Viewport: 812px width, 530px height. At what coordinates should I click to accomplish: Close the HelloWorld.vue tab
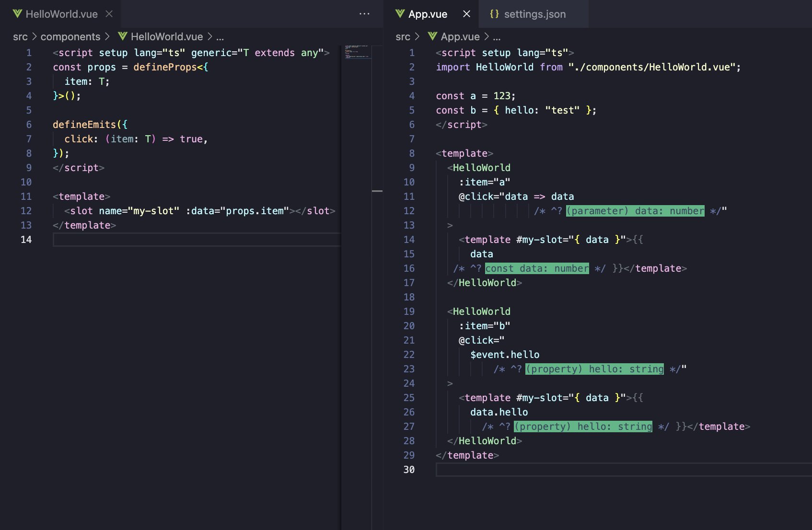[x=109, y=14]
